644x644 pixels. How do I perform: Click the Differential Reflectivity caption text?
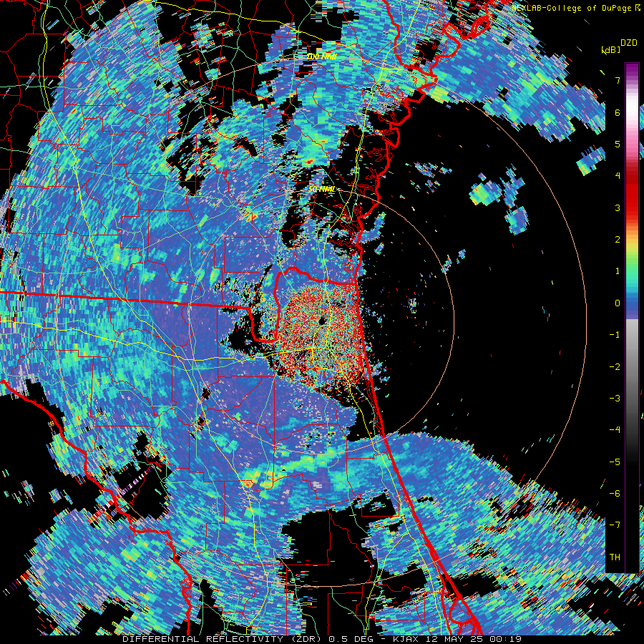click(x=321, y=639)
